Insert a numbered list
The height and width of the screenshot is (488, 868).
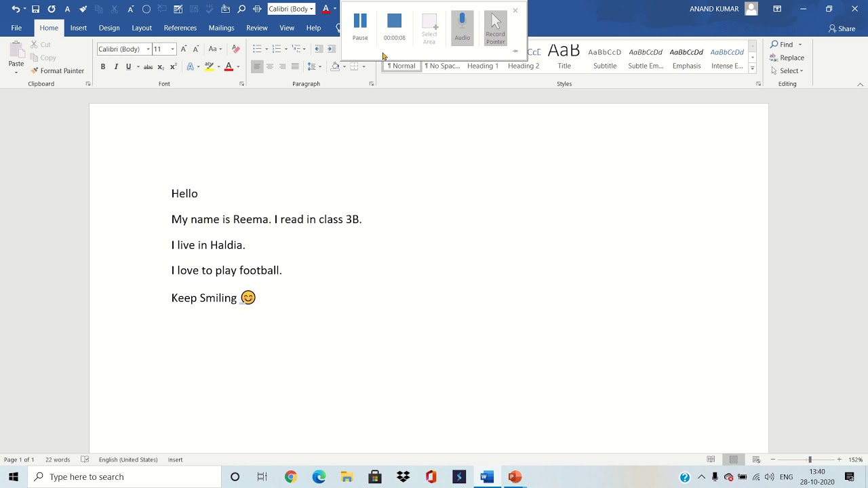[277, 49]
